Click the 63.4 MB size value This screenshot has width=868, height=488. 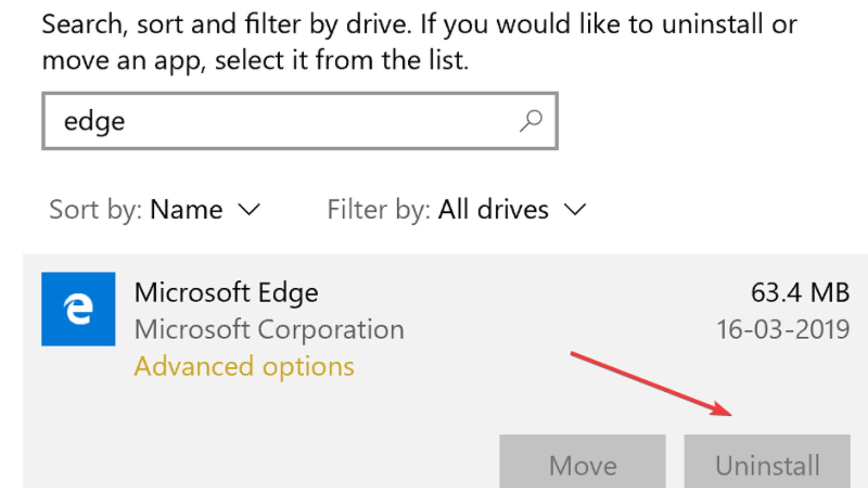[x=800, y=292]
